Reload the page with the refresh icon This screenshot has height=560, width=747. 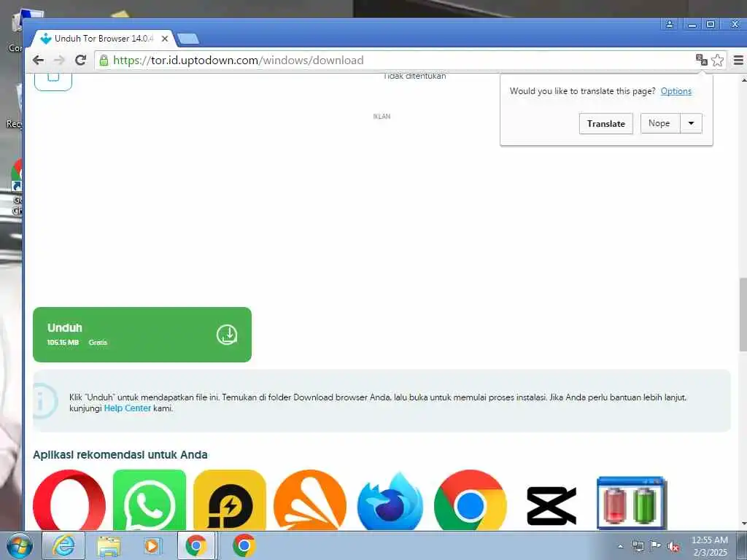point(80,60)
